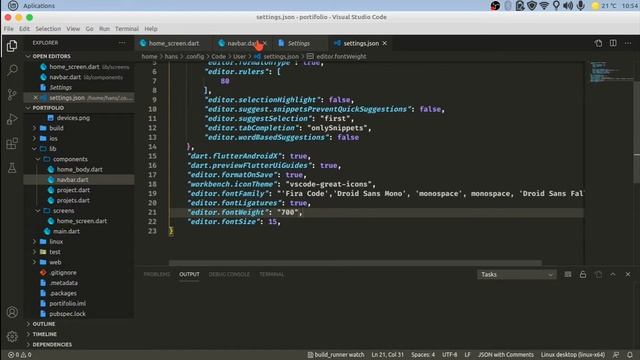Open the File menu
Image resolution: width=640 pixels, height=360 pixels.
point(9,29)
